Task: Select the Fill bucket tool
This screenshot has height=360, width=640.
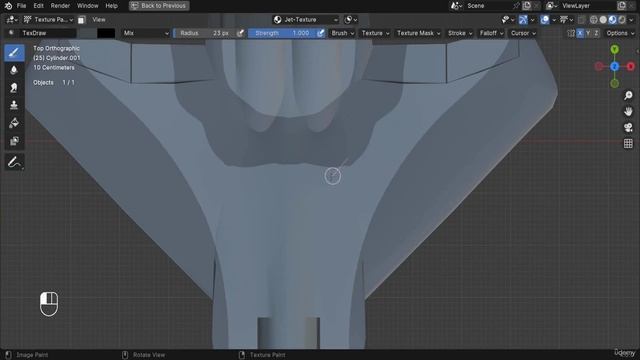Action: (14, 123)
